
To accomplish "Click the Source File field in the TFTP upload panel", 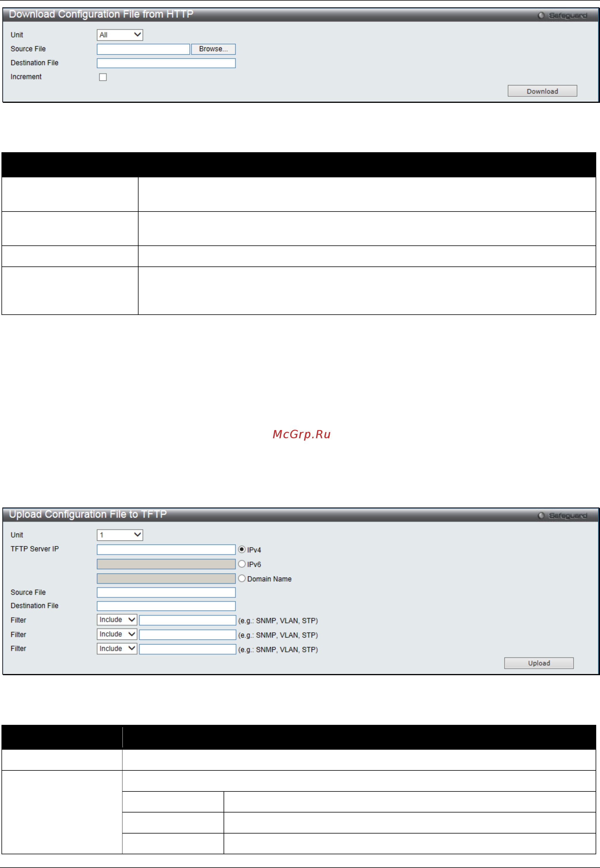I will point(166,592).
